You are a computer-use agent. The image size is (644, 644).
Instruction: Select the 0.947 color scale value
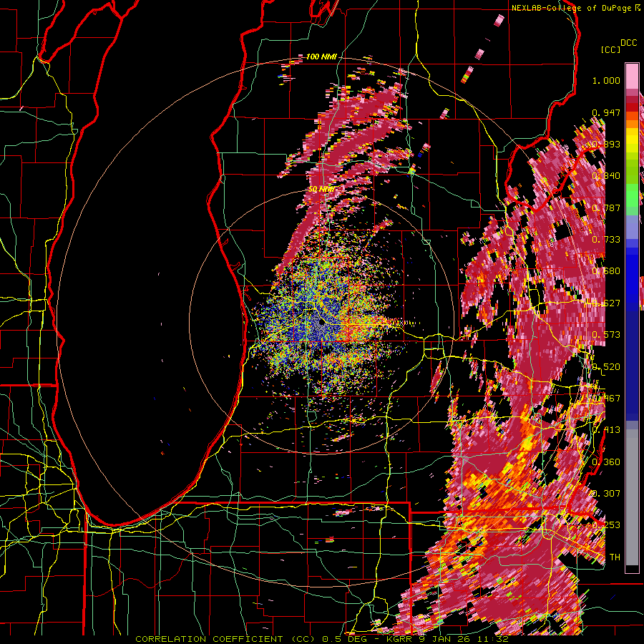(x=606, y=112)
